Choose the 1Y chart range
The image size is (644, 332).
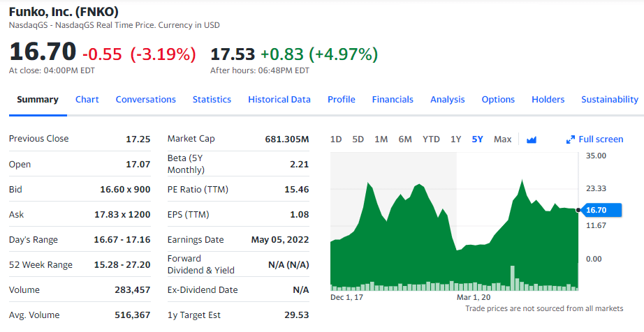pos(456,139)
